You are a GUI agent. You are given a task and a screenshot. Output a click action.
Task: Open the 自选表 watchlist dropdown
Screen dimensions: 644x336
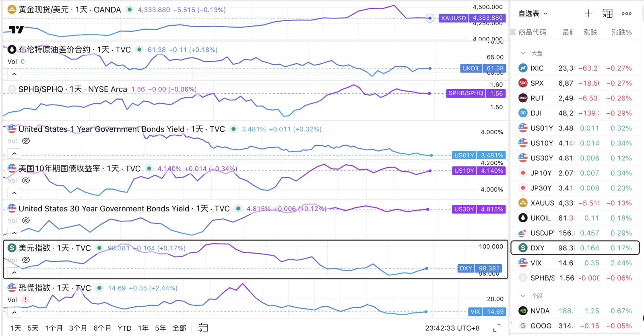click(x=533, y=14)
